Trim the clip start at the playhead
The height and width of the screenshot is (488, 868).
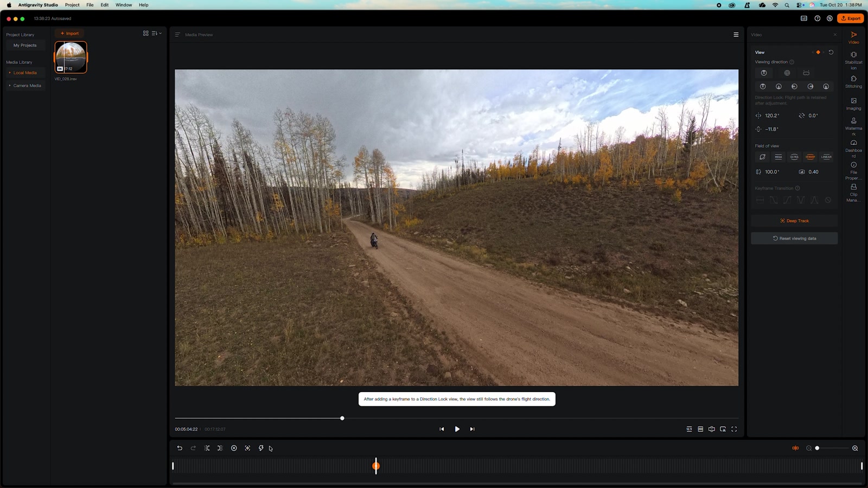pyautogui.click(x=207, y=448)
